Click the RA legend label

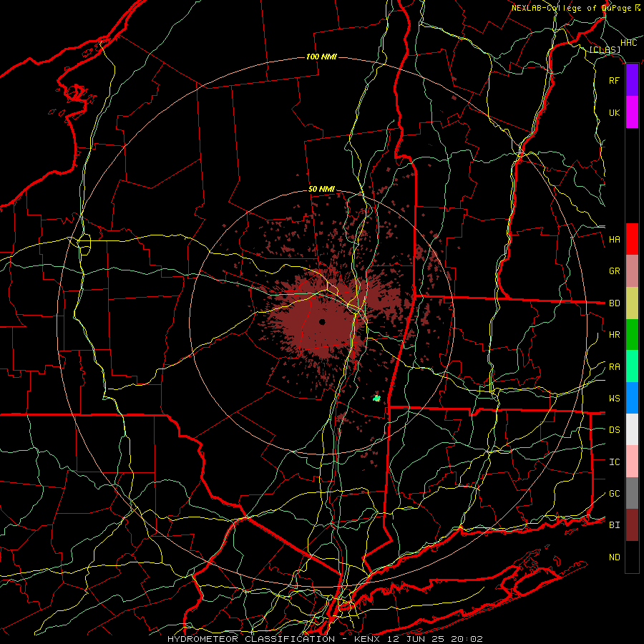pyautogui.click(x=614, y=367)
